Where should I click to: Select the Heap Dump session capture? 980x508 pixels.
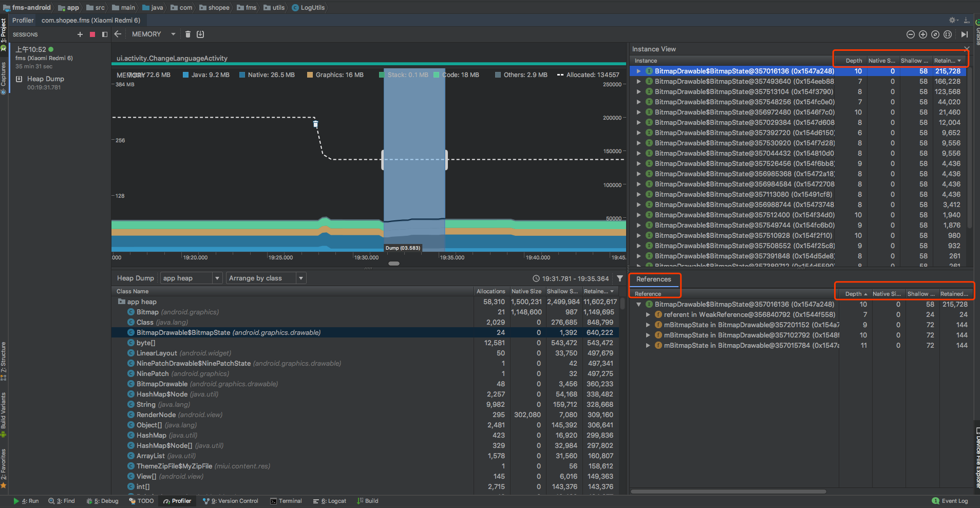45,79
